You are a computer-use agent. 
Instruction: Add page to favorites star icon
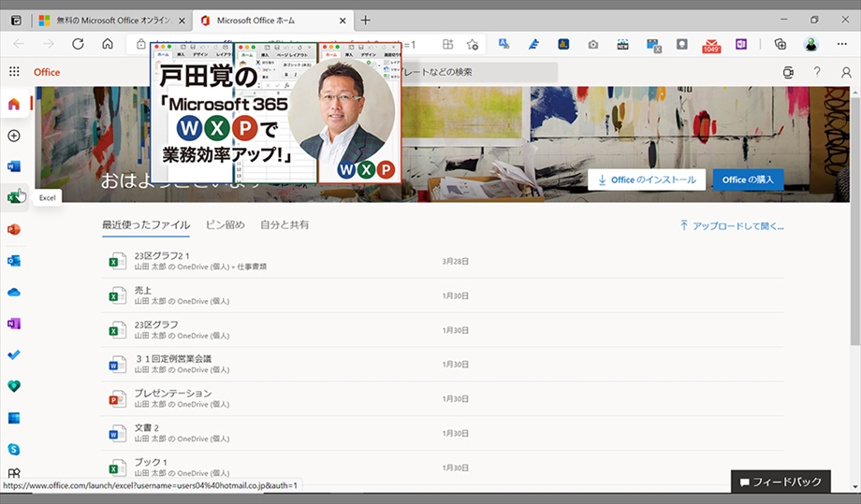(473, 45)
